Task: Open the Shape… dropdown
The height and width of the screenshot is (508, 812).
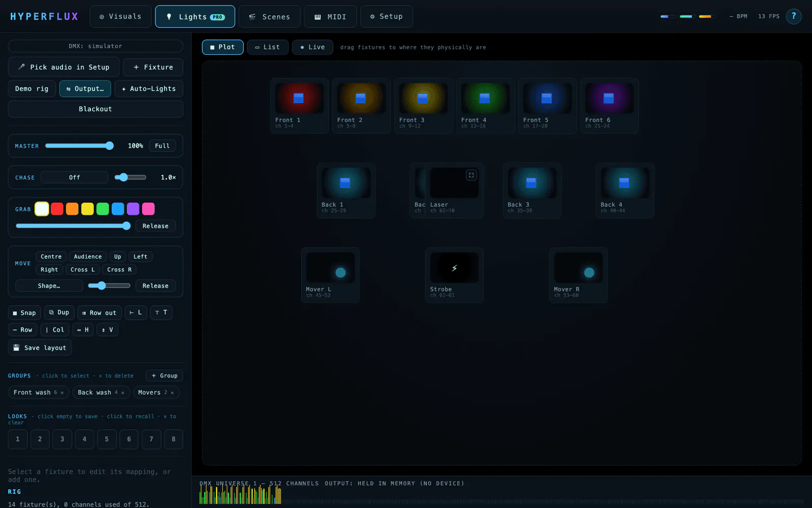Action: 49,286
